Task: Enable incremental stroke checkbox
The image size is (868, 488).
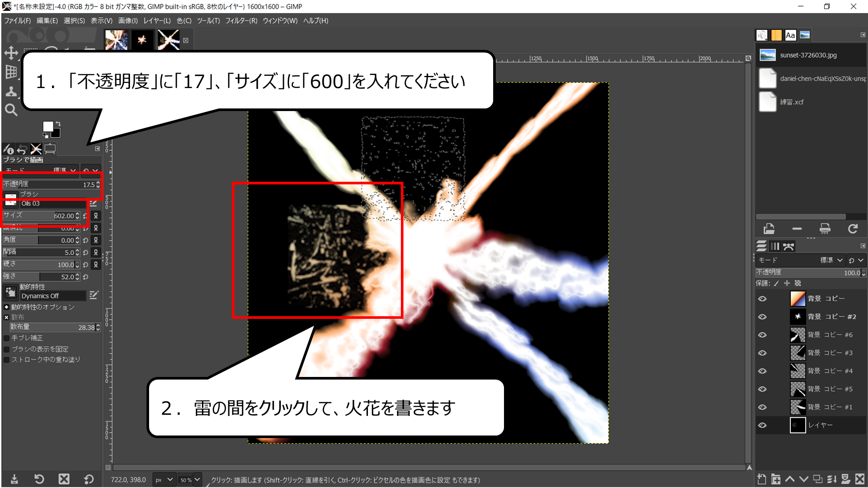Action: coord(7,360)
